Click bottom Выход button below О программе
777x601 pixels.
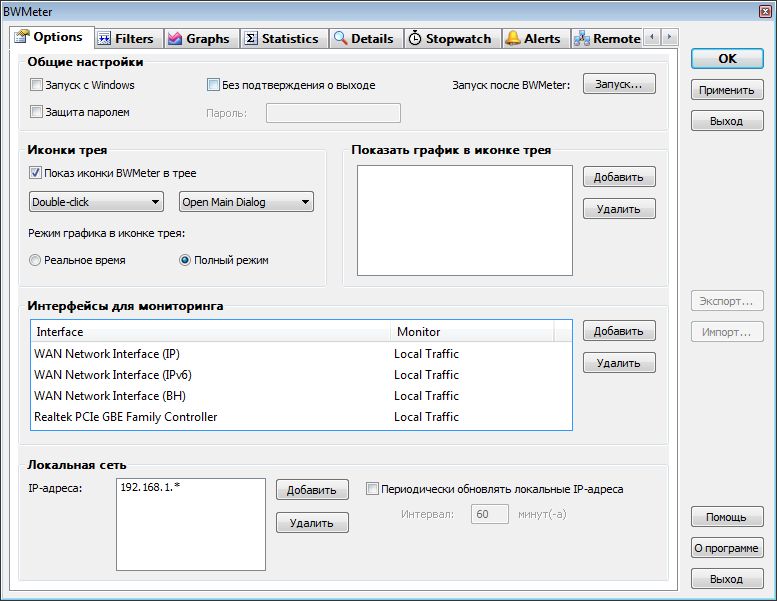727,579
